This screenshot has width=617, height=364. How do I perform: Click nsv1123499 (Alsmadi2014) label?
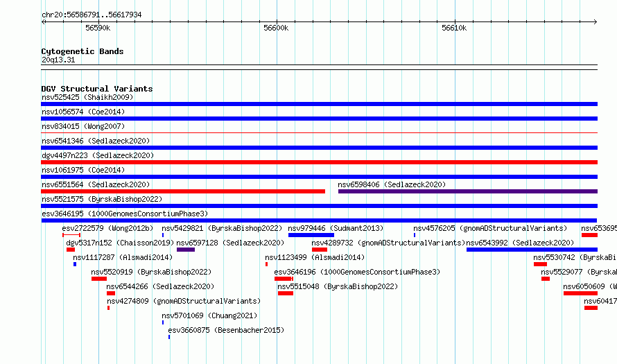[x=315, y=257]
